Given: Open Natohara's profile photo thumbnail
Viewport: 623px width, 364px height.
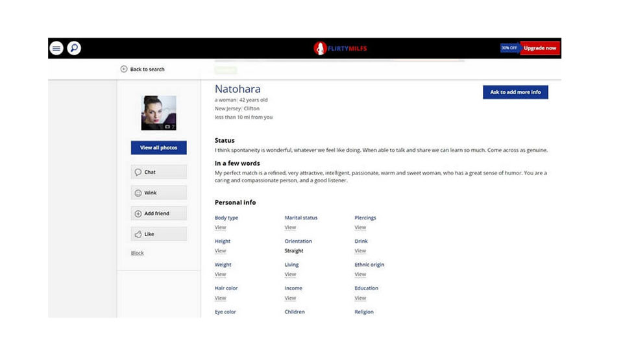Looking at the screenshot, I should (x=158, y=113).
